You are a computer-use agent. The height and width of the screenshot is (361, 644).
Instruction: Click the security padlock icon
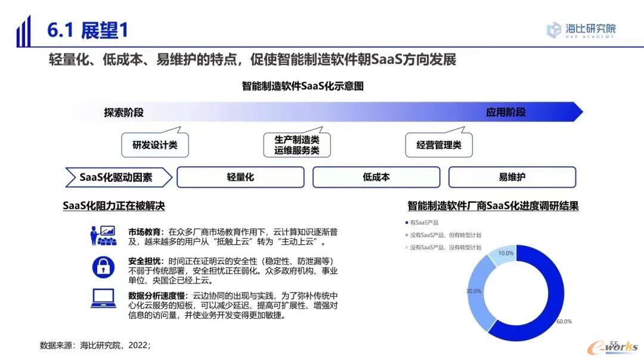pos(103,267)
